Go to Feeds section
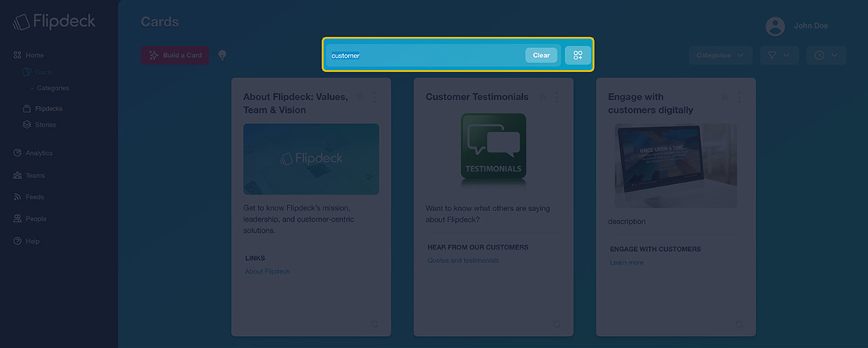The width and height of the screenshot is (868, 348). click(29, 197)
